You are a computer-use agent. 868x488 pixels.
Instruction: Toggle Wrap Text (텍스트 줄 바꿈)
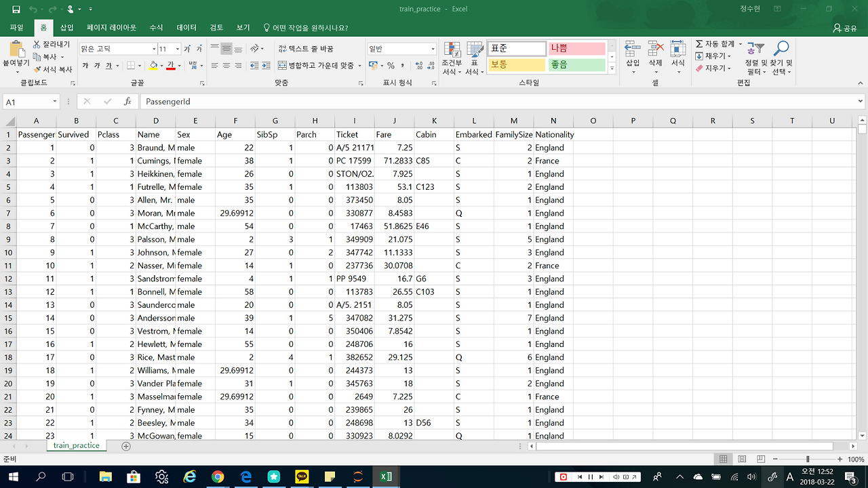pos(306,49)
